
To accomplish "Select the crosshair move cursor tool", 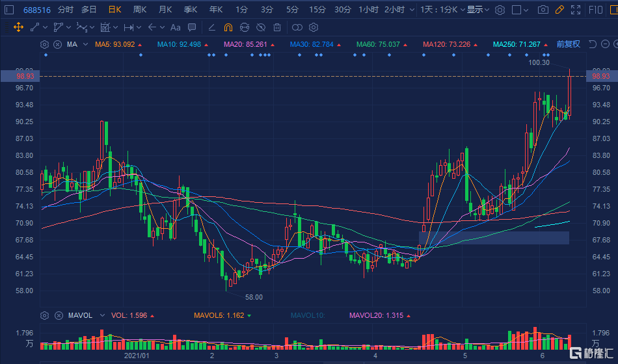I will 18,27.
